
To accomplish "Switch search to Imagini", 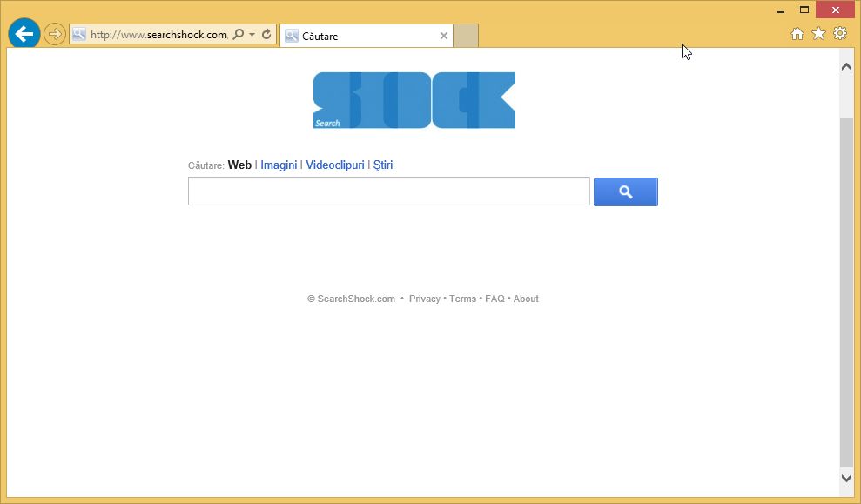I will click(279, 165).
